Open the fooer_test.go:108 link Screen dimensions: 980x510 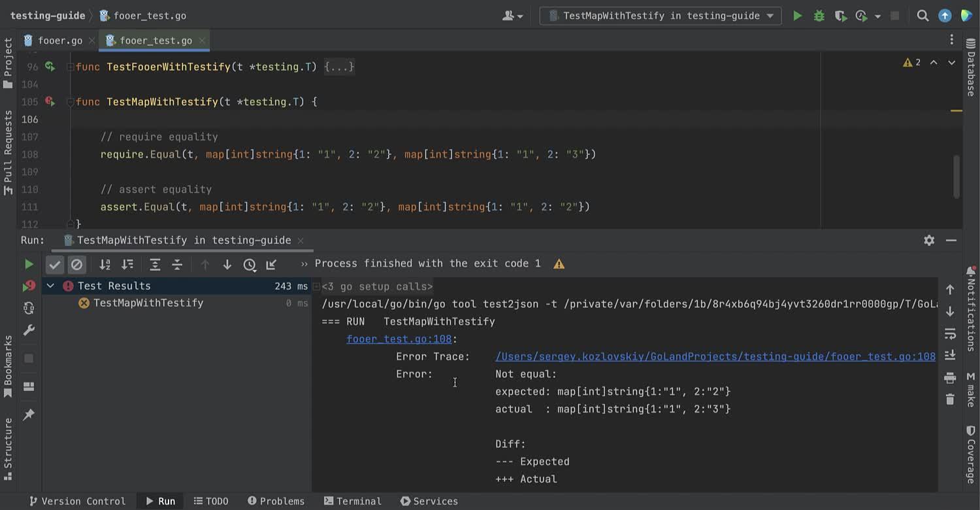pyautogui.click(x=399, y=339)
